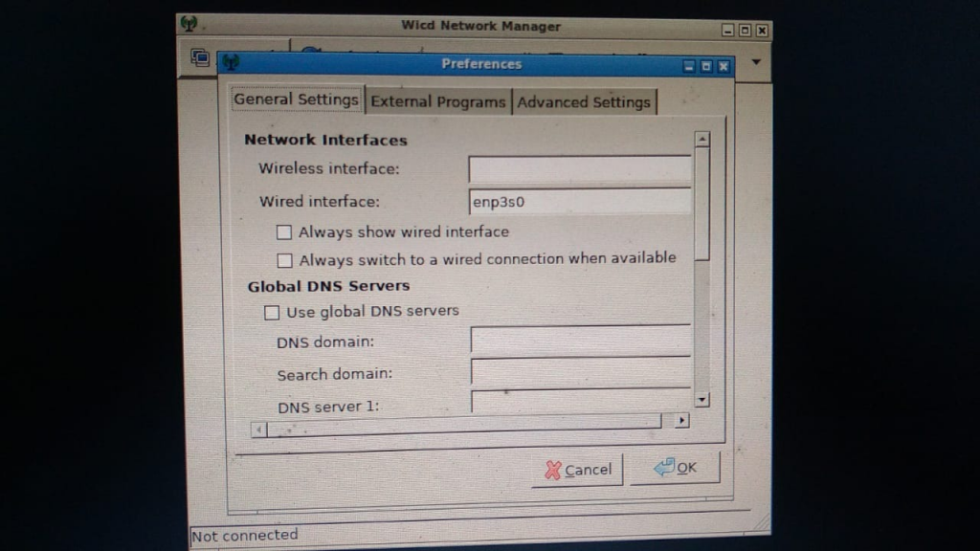Open the dropdown arrow in Wicd toolbar
This screenshot has height=551, width=980.
[x=756, y=62]
